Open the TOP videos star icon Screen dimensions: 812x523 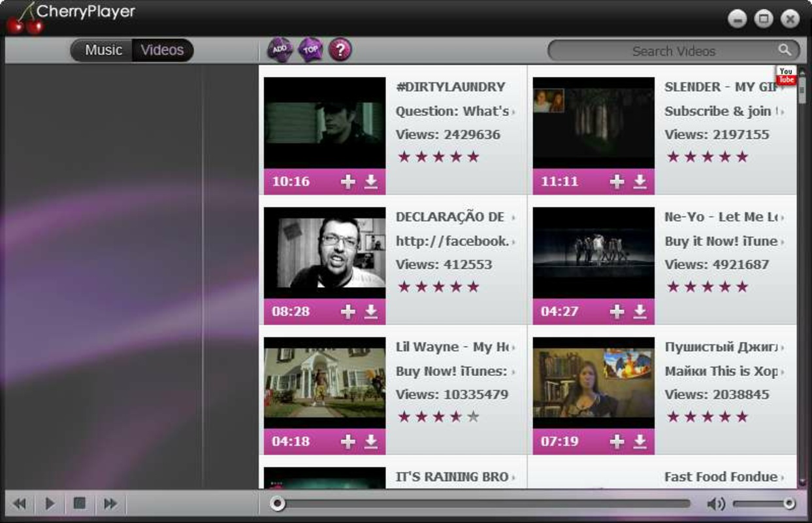(x=311, y=49)
